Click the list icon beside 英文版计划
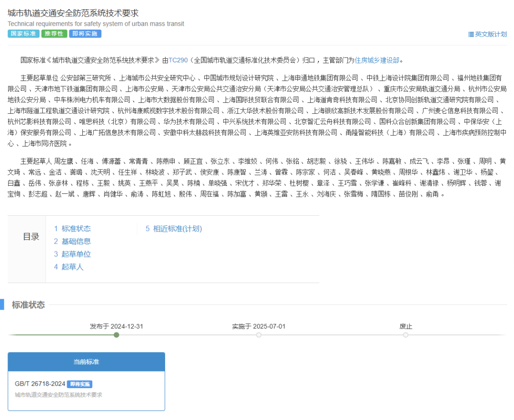 click(471, 34)
